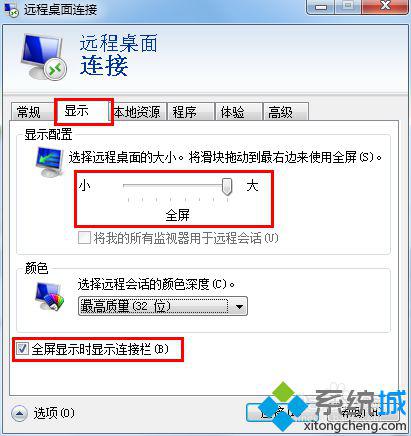Toggle 全屏显示时显示连接栏 checkbox
The image size is (411, 436).
tap(22, 349)
